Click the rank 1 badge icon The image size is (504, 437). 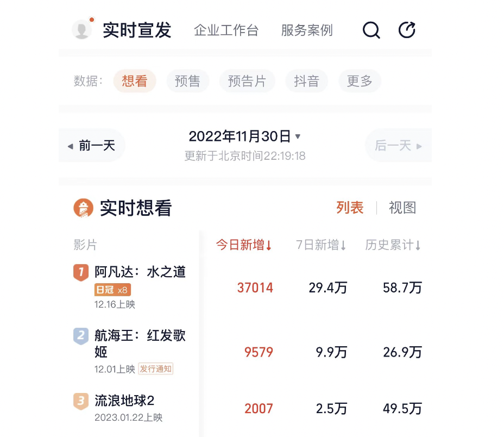pyautogui.click(x=81, y=272)
